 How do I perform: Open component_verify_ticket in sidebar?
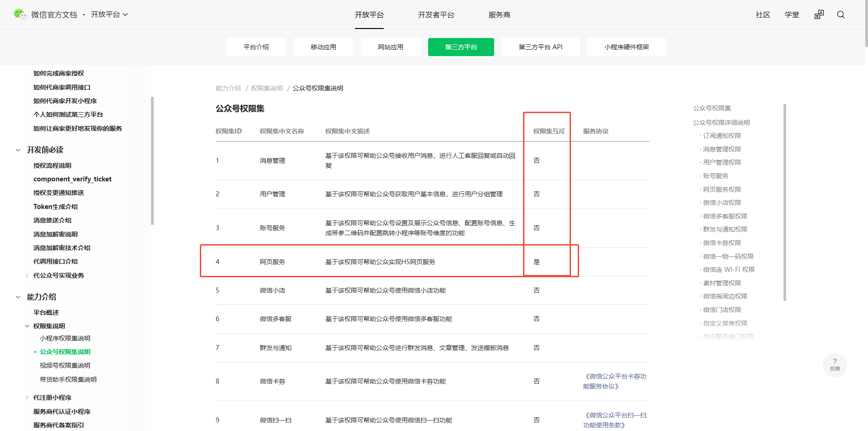pos(72,179)
